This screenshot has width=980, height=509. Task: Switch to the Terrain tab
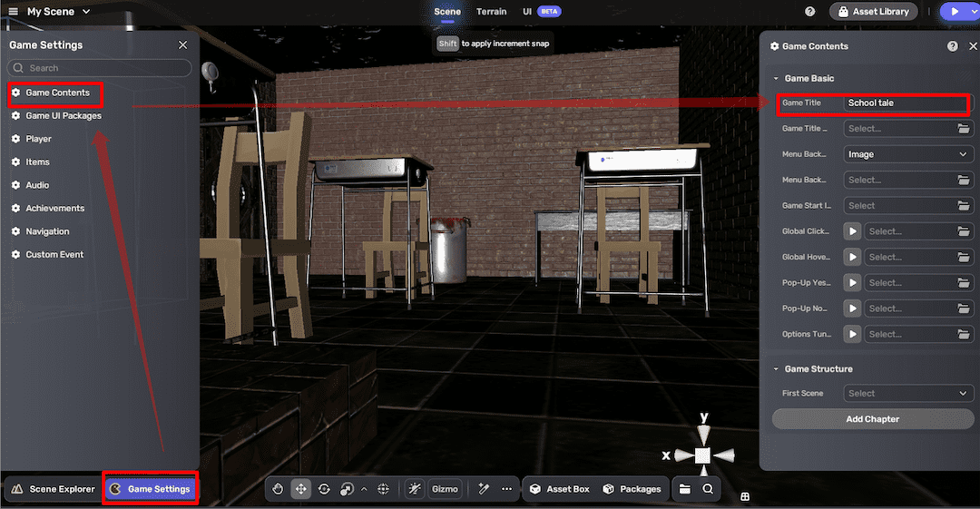pyautogui.click(x=491, y=12)
